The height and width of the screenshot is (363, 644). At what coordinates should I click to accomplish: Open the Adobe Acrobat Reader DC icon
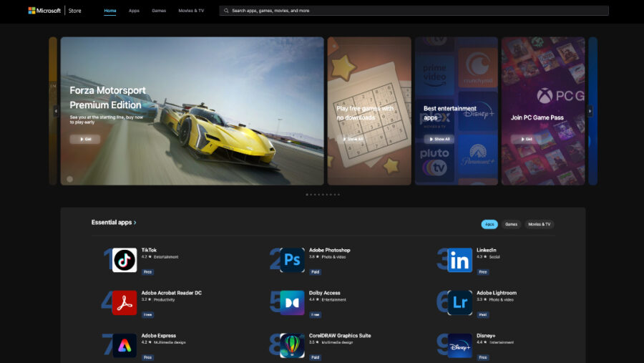[125, 303]
